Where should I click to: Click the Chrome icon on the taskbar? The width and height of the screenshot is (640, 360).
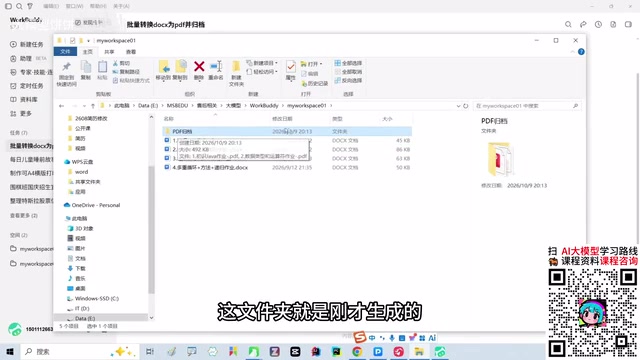click(x=357, y=351)
